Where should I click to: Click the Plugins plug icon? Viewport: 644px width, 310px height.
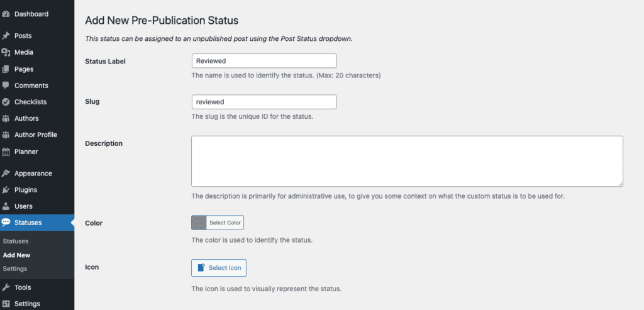pos(6,190)
